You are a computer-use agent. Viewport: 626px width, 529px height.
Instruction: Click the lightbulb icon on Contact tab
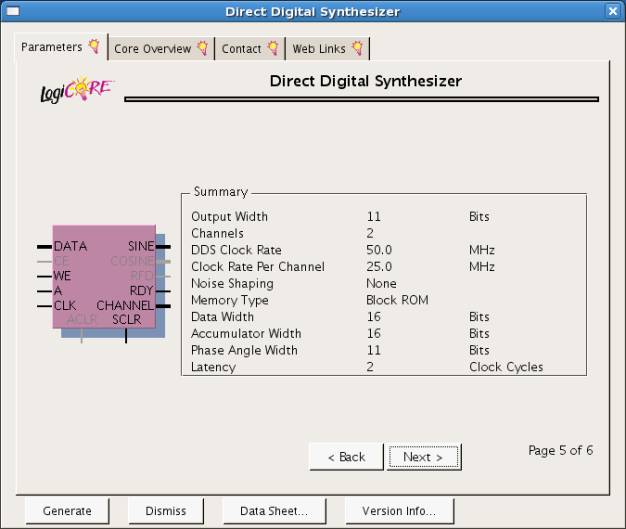point(273,48)
